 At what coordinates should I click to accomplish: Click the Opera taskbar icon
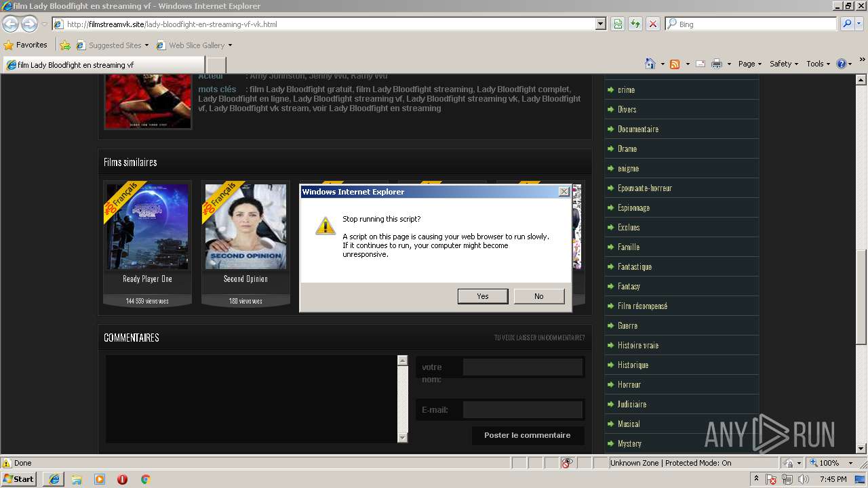[x=122, y=479]
